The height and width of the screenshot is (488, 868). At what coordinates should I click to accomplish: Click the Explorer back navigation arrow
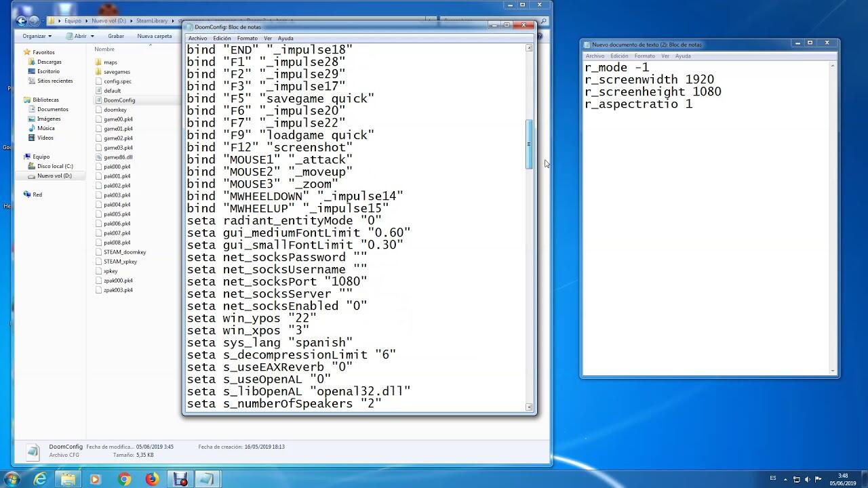click(x=21, y=21)
